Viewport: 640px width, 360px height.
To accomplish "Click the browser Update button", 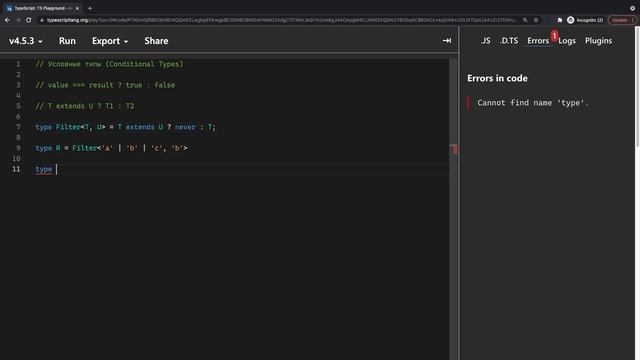I will 622,20.
